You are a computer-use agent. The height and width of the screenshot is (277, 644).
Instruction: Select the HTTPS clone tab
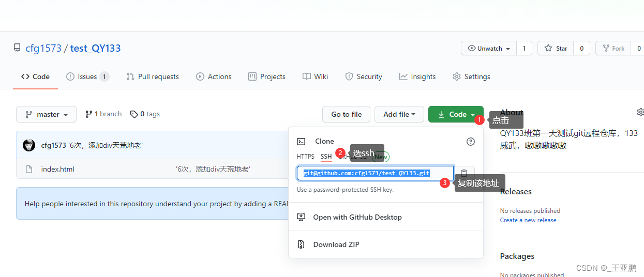pyautogui.click(x=305, y=157)
